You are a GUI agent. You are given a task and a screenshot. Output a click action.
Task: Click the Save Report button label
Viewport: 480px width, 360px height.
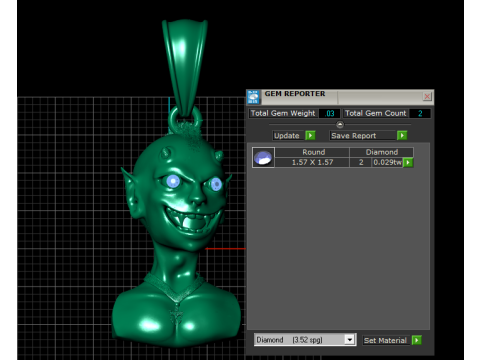pos(362,136)
